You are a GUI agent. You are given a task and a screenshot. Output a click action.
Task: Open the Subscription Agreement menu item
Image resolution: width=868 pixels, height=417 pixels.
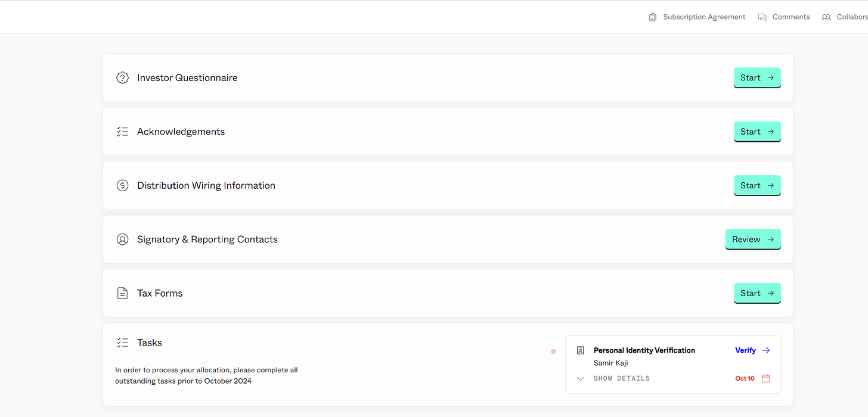point(697,17)
